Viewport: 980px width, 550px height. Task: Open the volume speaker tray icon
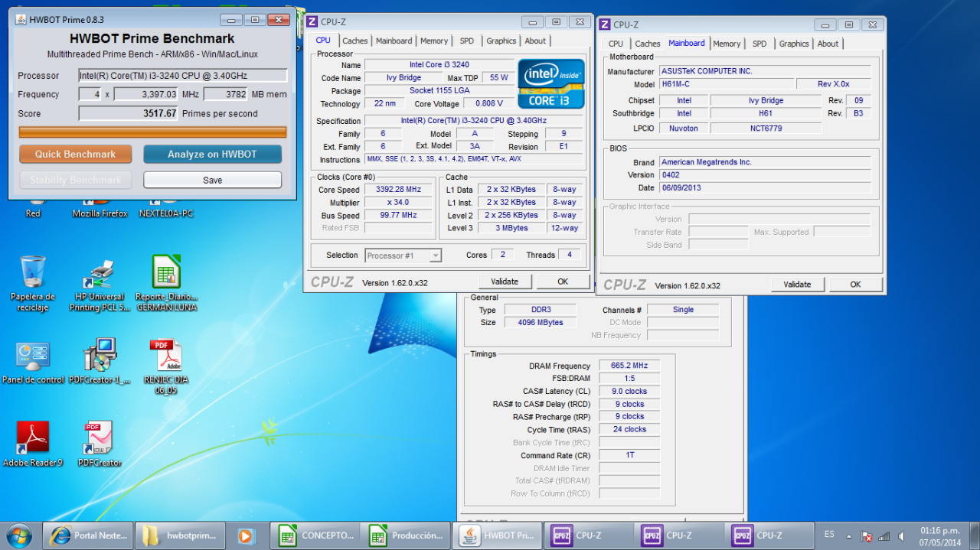click(x=902, y=536)
